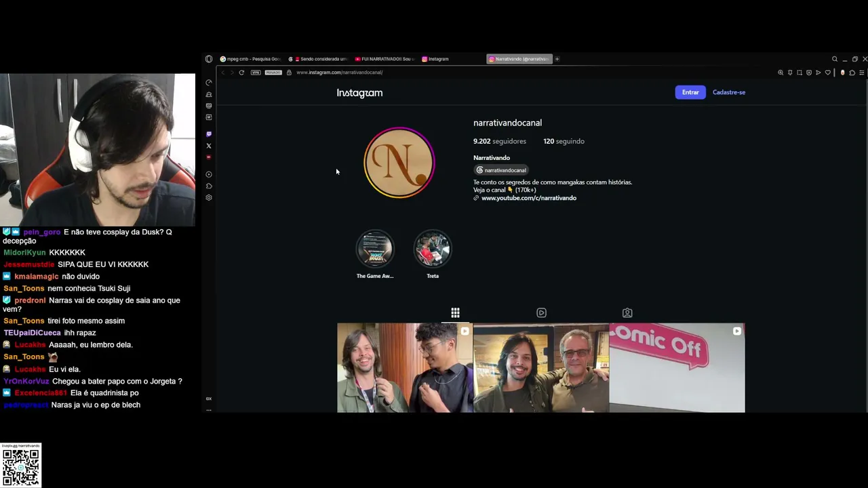Open the Narrativando profile picture story
868x488 pixels.
tap(399, 163)
